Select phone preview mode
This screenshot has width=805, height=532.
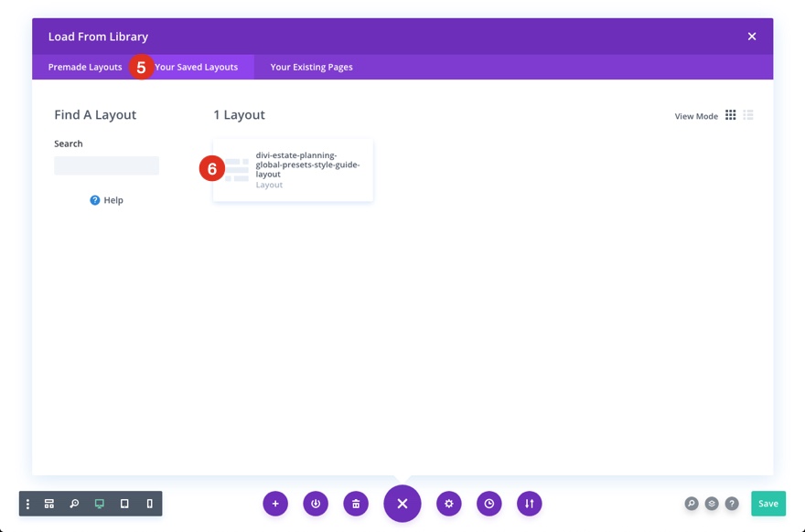pos(149,504)
